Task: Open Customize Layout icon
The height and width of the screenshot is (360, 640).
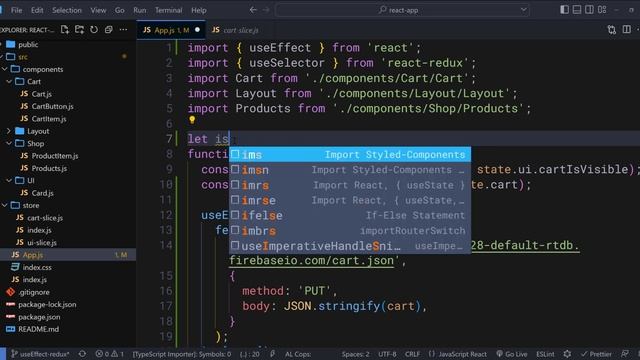Action: click(602, 9)
